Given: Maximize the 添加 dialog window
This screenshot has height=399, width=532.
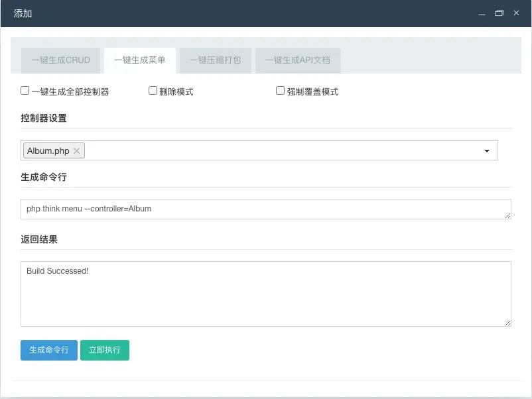Looking at the screenshot, I should (x=499, y=13).
